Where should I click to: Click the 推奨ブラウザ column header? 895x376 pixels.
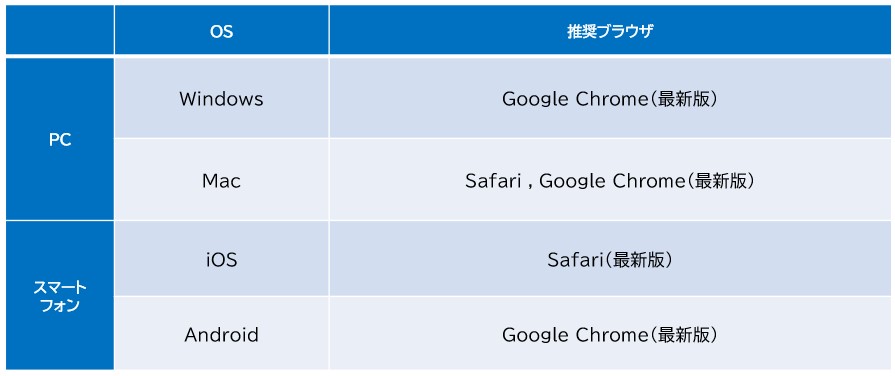pyautogui.click(x=610, y=30)
